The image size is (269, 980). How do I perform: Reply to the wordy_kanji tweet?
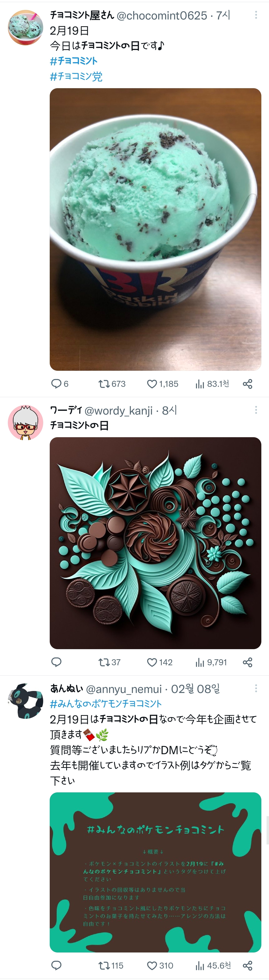click(x=56, y=662)
